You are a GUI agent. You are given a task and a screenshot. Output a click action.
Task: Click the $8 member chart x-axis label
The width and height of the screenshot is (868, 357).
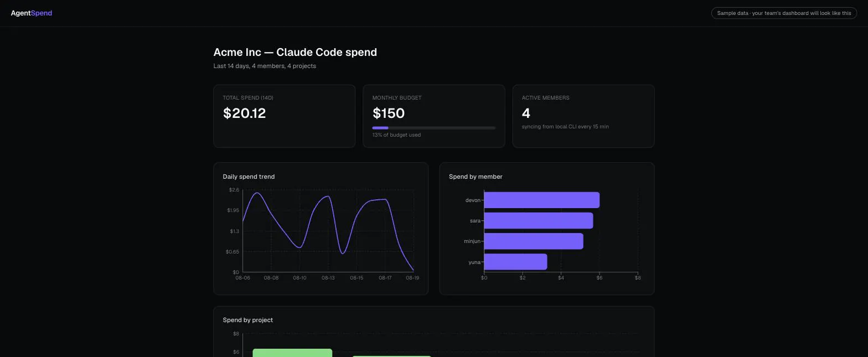[x=638, y=278]
